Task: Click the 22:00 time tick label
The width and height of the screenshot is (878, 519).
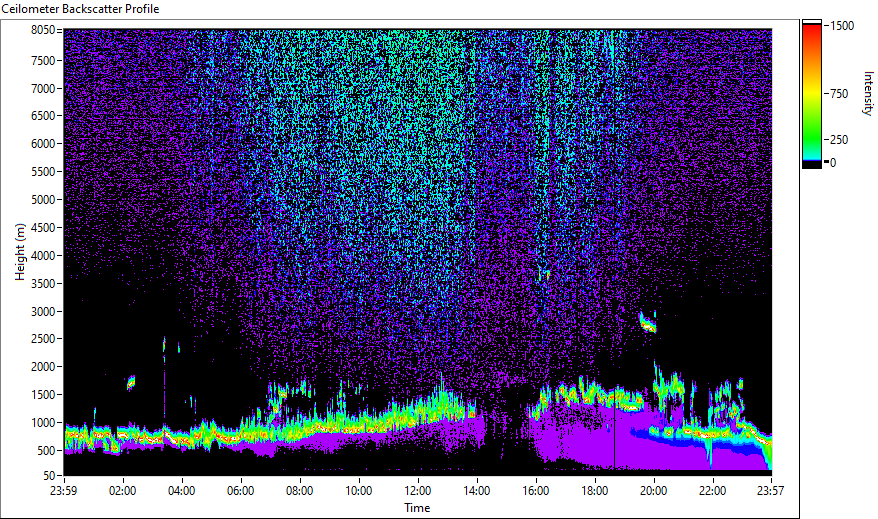Action: click(713, 491)
